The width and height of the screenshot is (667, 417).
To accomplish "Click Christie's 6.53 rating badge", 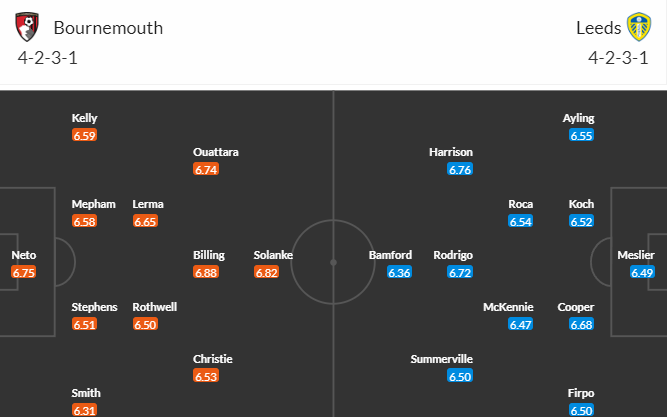I will (206, 376).
